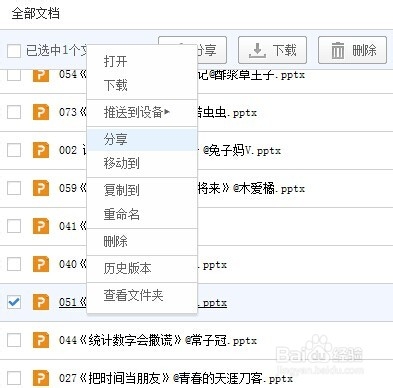
Task: Check the box for file 040
Action: [x=14, y=264]
